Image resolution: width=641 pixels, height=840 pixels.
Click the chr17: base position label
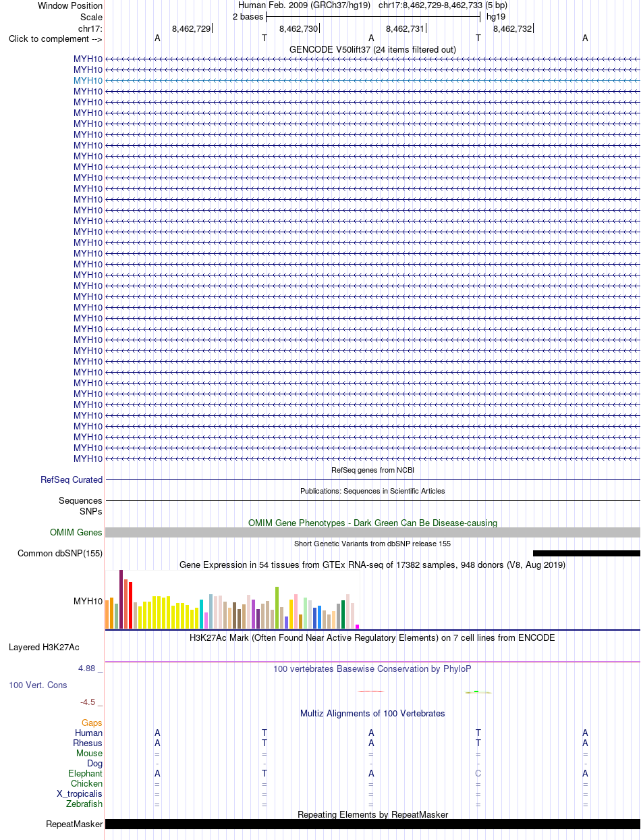point(90,28)
